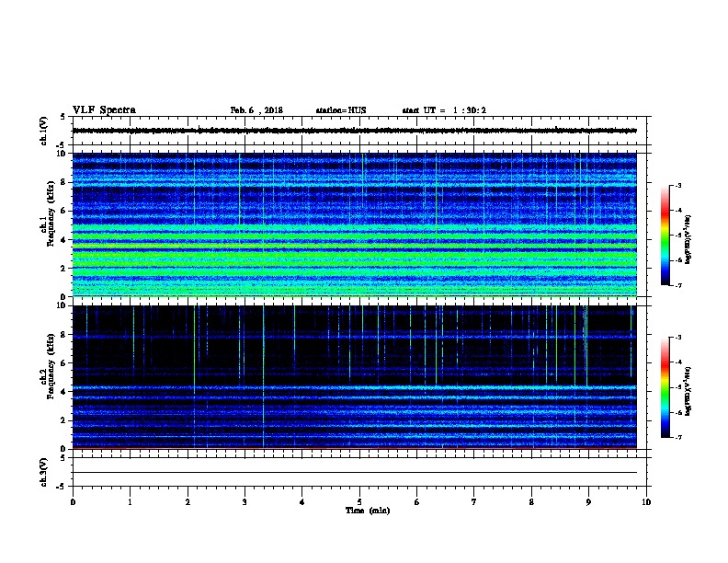
Task: Click the "Time (min)" axis title
Action: 368,511
